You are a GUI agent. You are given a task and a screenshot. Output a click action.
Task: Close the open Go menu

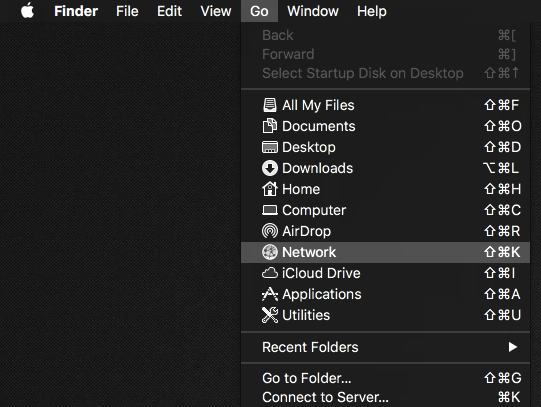click(x=259, y=11)
